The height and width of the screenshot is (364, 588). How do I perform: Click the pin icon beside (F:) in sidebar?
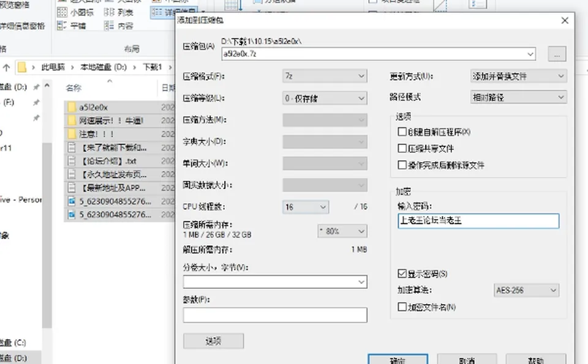point(36,102)
